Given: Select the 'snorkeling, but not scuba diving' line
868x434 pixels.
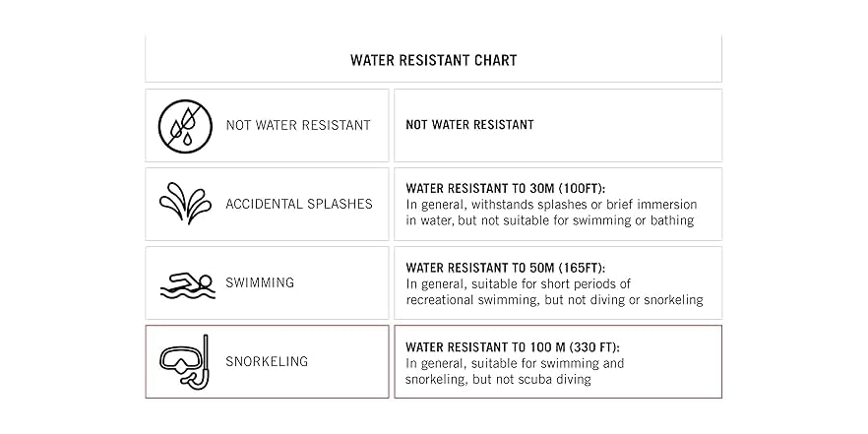Looking at the screenshot, I should (498, 379).
